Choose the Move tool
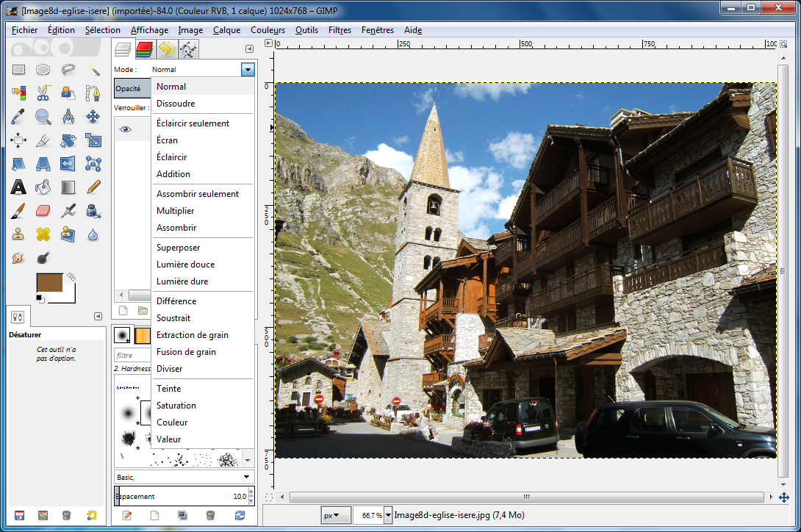801x532 pixels. [93, 117]
